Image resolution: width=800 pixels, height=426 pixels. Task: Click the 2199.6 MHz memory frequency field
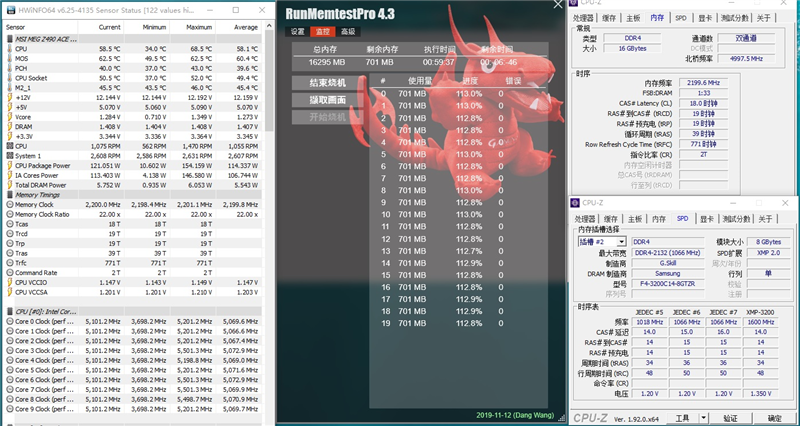pos(703,83)
